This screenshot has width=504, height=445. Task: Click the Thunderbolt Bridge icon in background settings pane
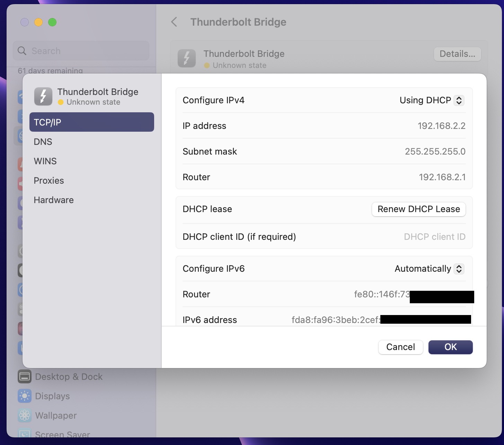(x=187, y=58)
